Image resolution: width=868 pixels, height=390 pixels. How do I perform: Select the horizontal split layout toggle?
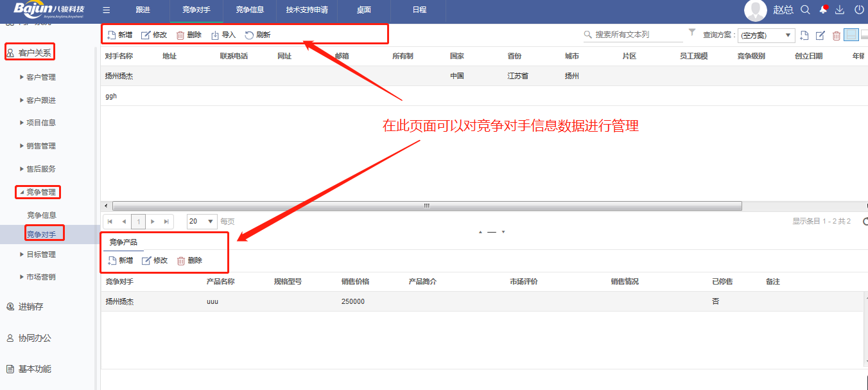click(851, 35)
